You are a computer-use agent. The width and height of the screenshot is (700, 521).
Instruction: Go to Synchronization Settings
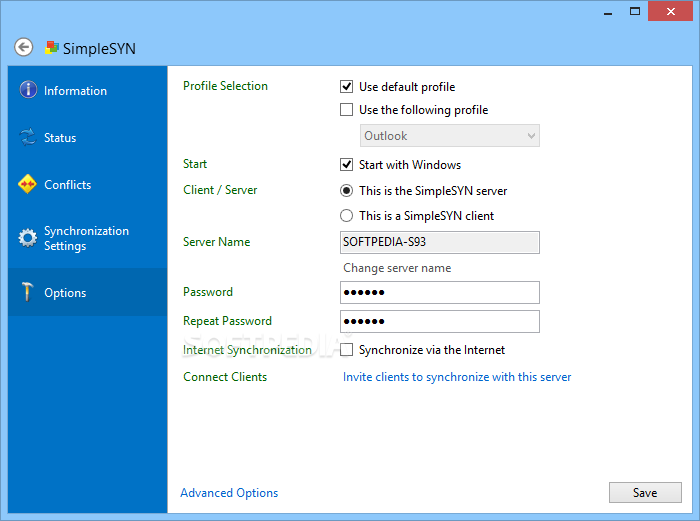88,238
